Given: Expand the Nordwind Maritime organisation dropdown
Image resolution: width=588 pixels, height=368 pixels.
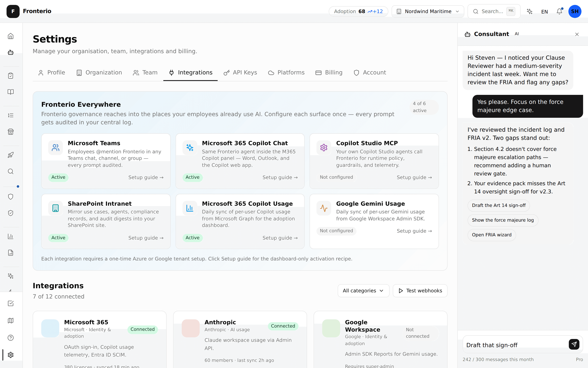Looking at the screenshot, I should (x=428, y=11).
